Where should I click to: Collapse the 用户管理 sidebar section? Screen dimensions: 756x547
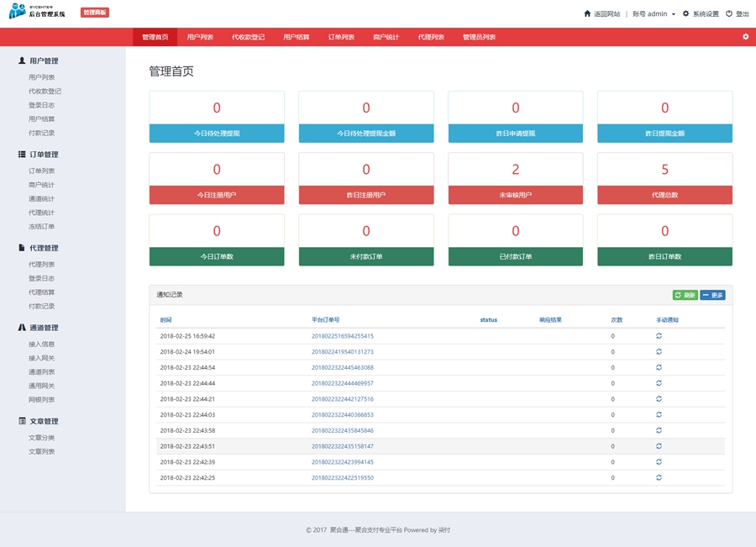pyautogui.click(x=43, y=61)
